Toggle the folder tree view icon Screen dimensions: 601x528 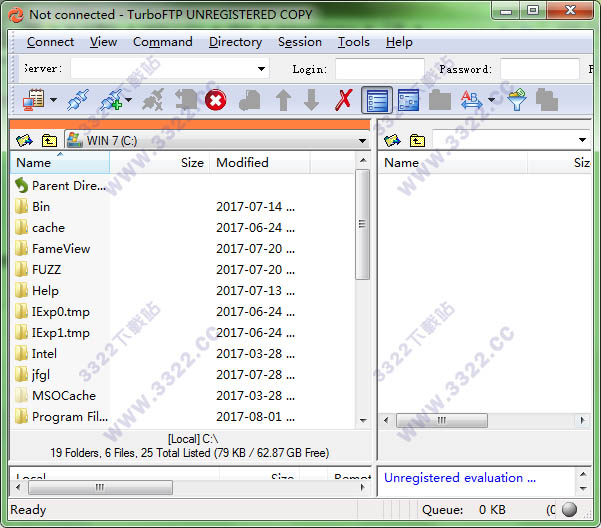[x=408, y=100]
